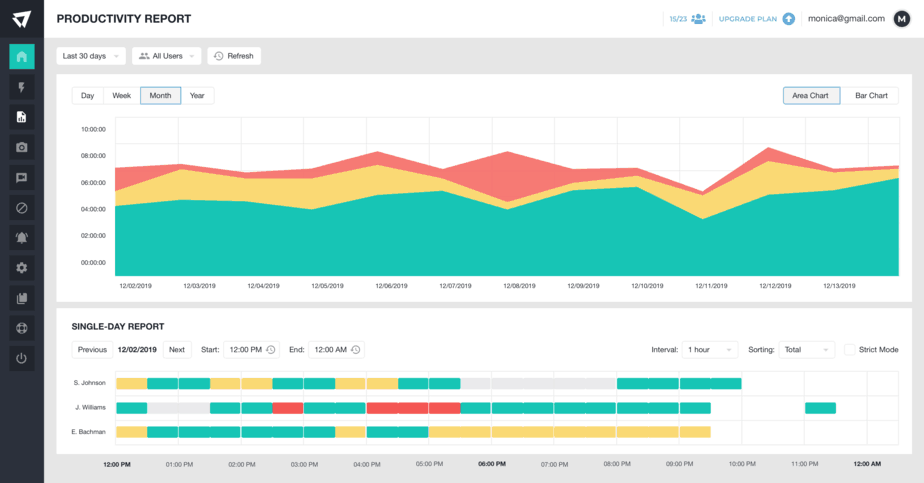Click the monica@gmail.com account label
The image size is (924, 483).
click(846, 19)
